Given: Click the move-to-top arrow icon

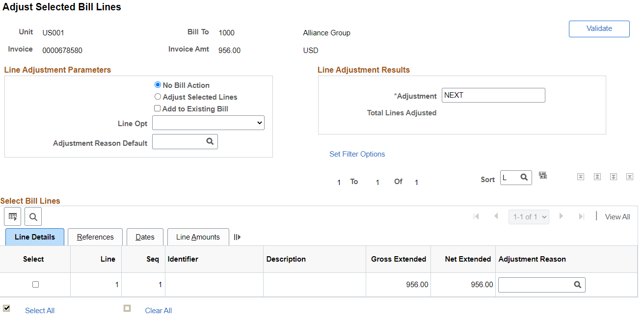Looking at the screenshot, I should [581, 176].
